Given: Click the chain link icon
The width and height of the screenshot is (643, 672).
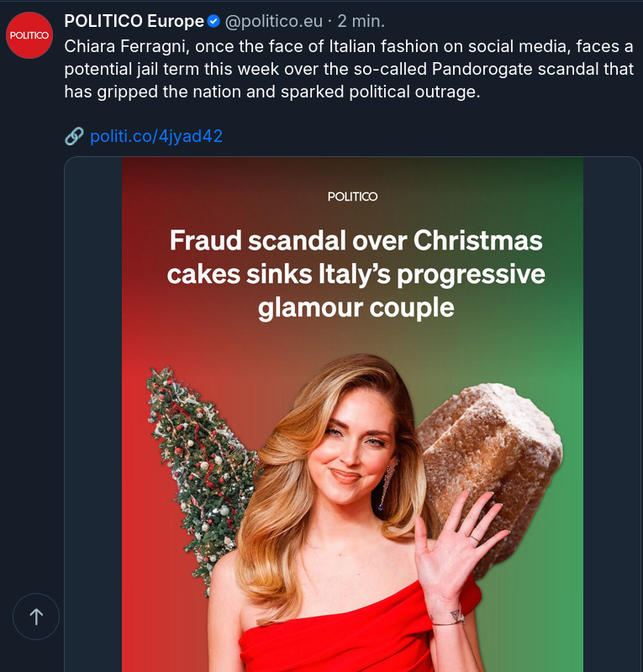Looking at the screenshot, I should pos(74,136).
